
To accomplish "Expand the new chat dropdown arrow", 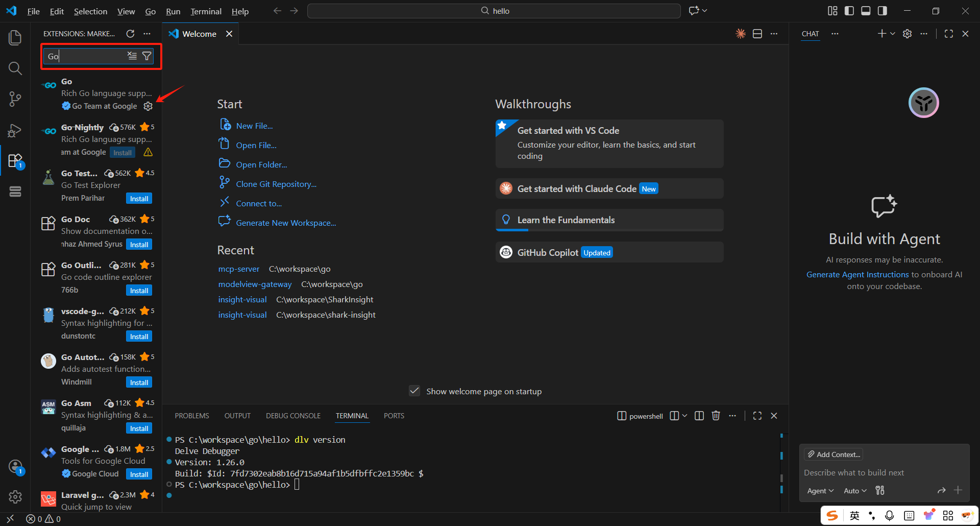I will click(893, 34).
